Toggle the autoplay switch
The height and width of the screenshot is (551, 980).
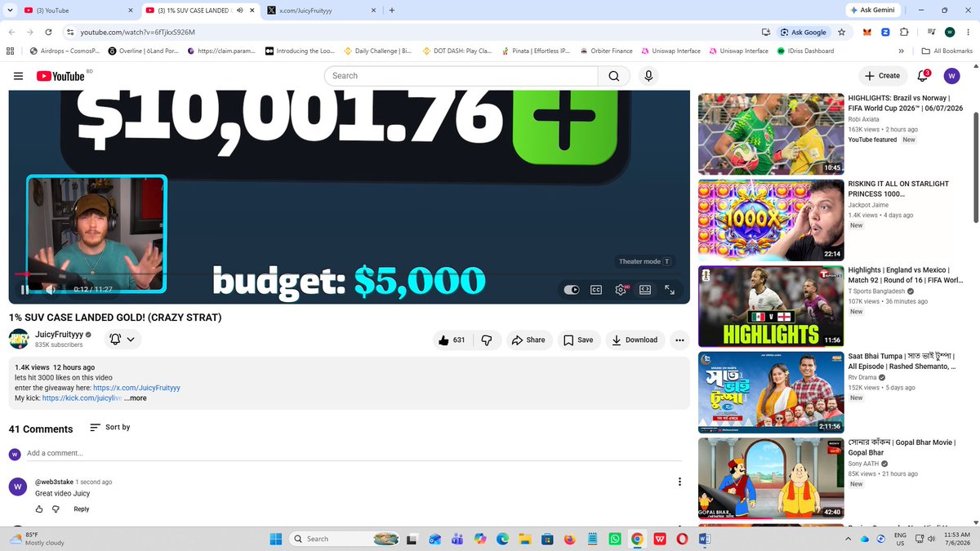point(572,289)
